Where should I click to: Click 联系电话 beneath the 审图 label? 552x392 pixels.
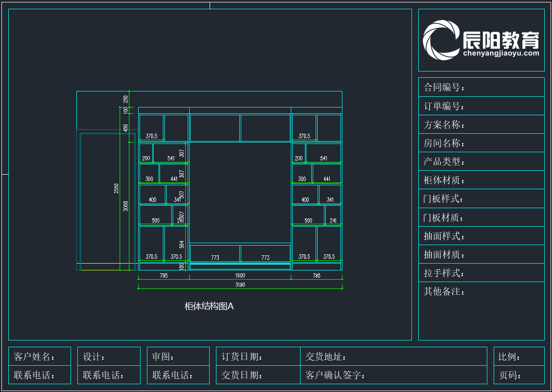pos(173,375)
